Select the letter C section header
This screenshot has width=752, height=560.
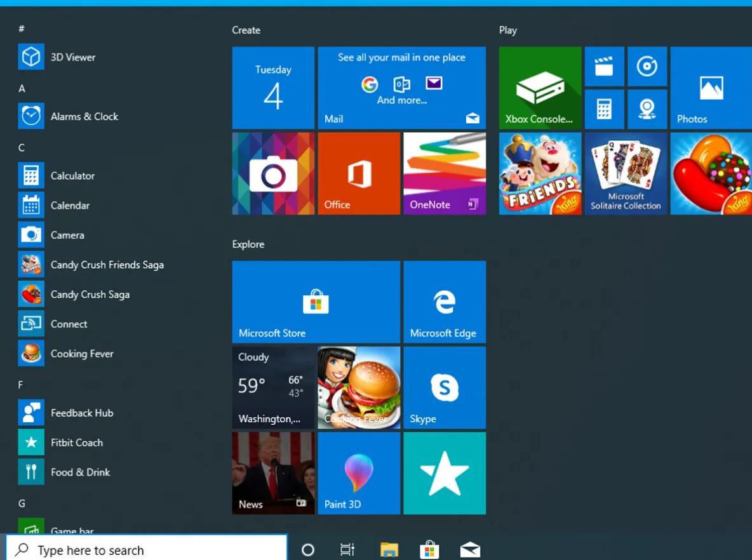pyautogui.click(x=21, y=147)
